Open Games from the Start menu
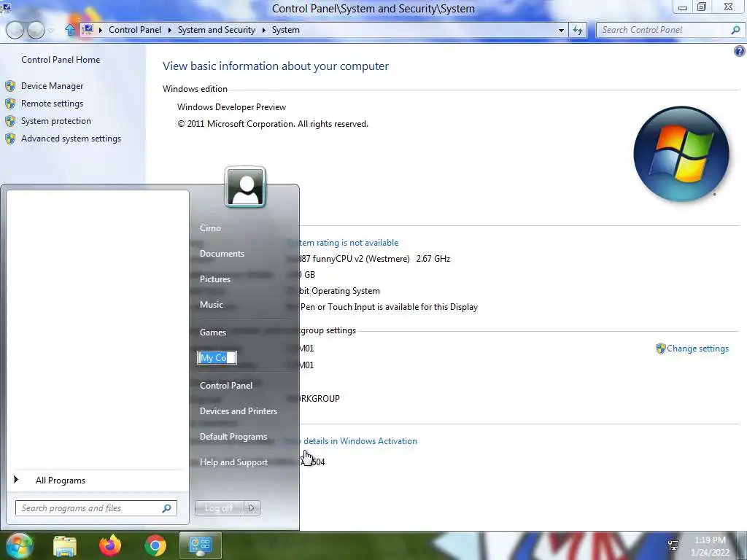Image resolution: width=747 pixels, height=560 pixels. pos(212,332)
